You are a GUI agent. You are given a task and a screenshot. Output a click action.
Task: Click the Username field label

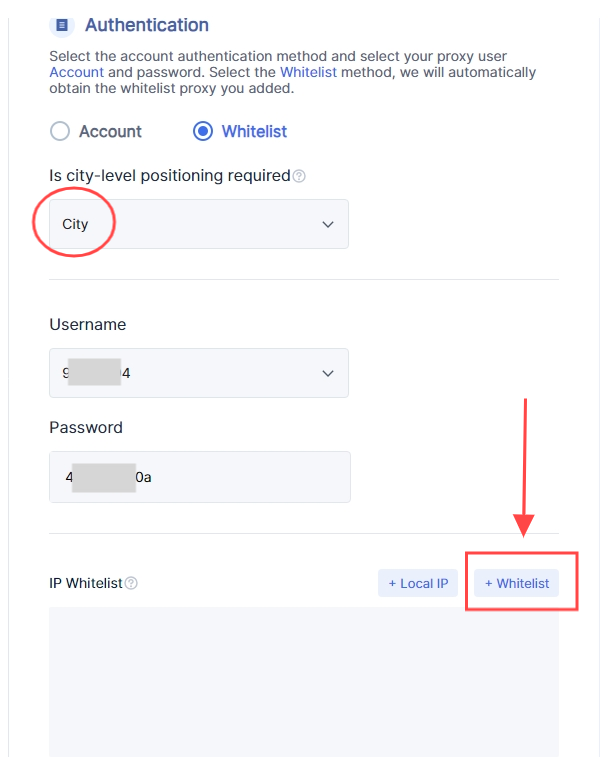[x=88, y=325]
